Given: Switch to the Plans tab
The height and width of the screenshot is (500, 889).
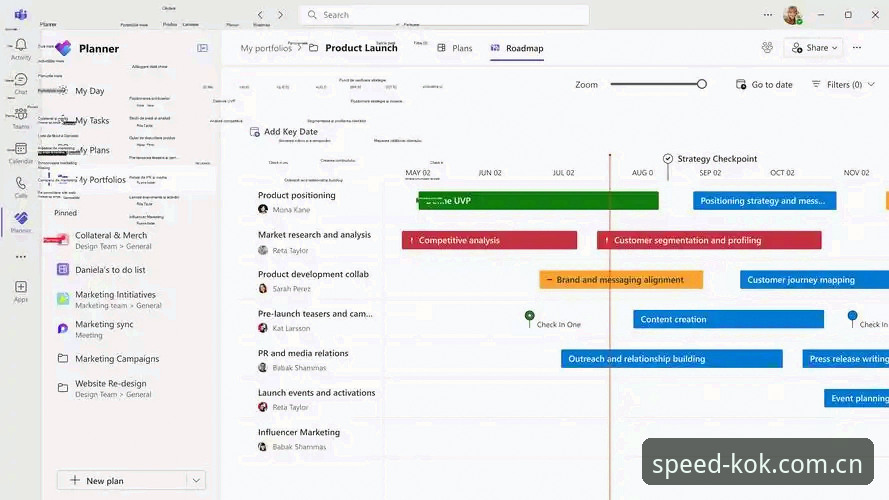Looking at the screenshot, I should point(455,48).
